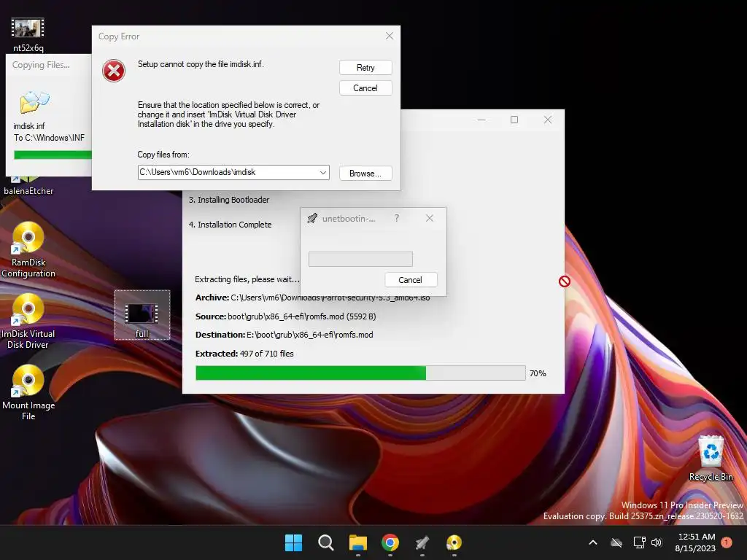
Task: Click '4. Installation Complete' step text
Action: (230, 225)
